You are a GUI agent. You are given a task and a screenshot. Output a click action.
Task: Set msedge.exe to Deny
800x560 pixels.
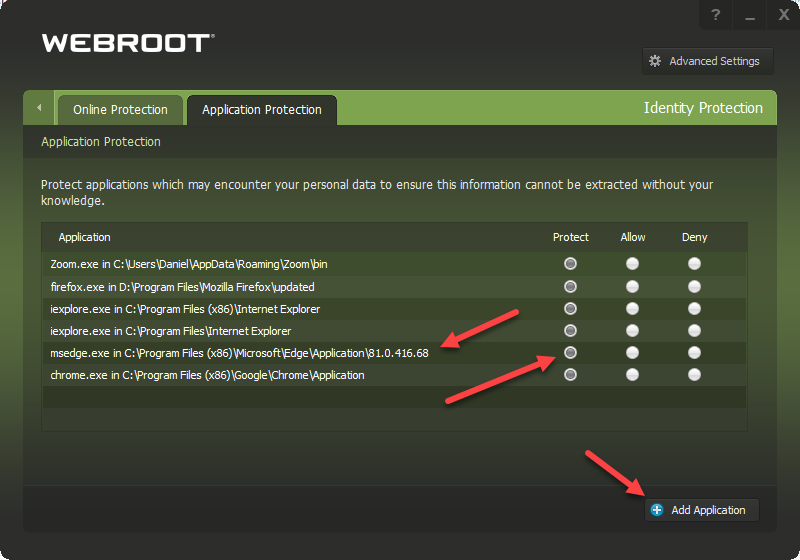(x=694, y=352)
